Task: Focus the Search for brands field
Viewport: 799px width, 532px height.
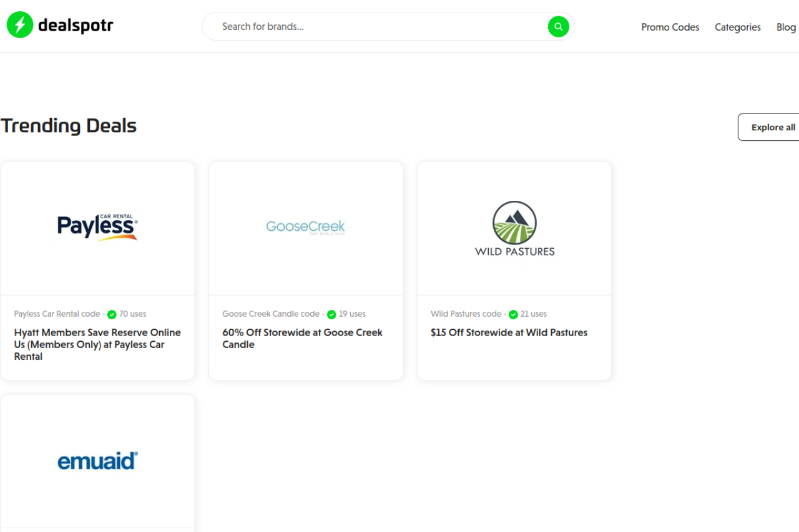Action: (381, 27)
